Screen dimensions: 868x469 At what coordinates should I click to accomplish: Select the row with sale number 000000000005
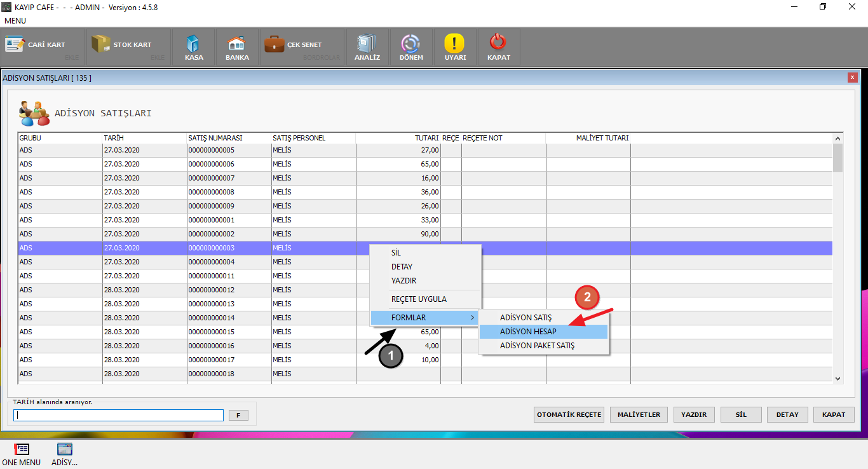(425, 150)
